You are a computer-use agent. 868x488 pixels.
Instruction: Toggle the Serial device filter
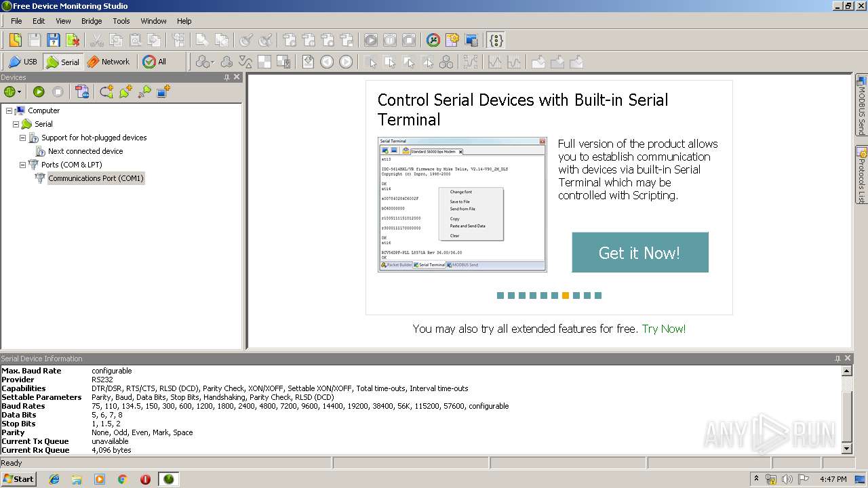[x=62, y=62]
